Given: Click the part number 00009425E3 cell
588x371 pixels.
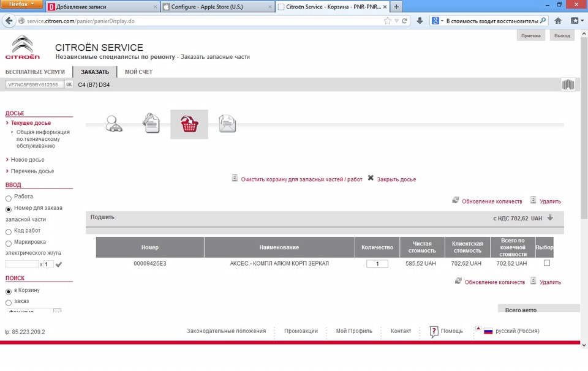Looking at the screenshot, I should (150, 263).
